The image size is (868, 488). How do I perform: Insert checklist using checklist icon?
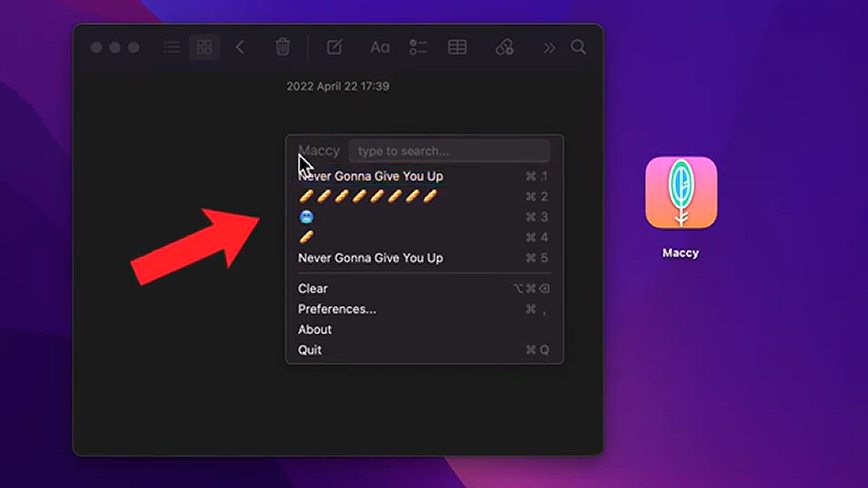pyautogui.click(x=418, y=47)
